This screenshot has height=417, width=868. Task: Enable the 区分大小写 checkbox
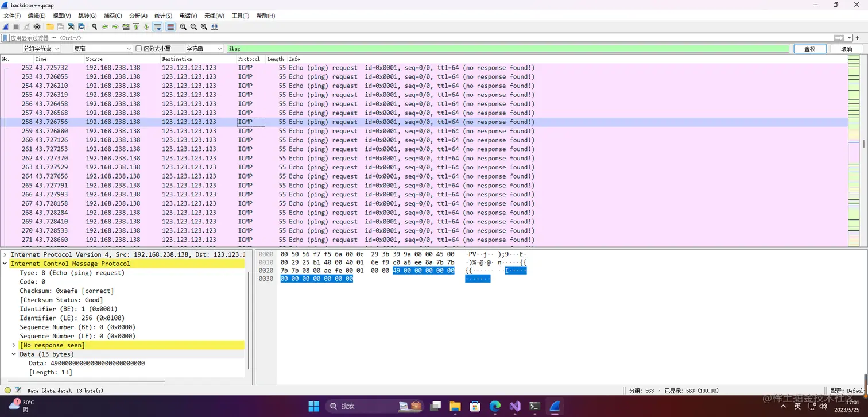point(138,49)
